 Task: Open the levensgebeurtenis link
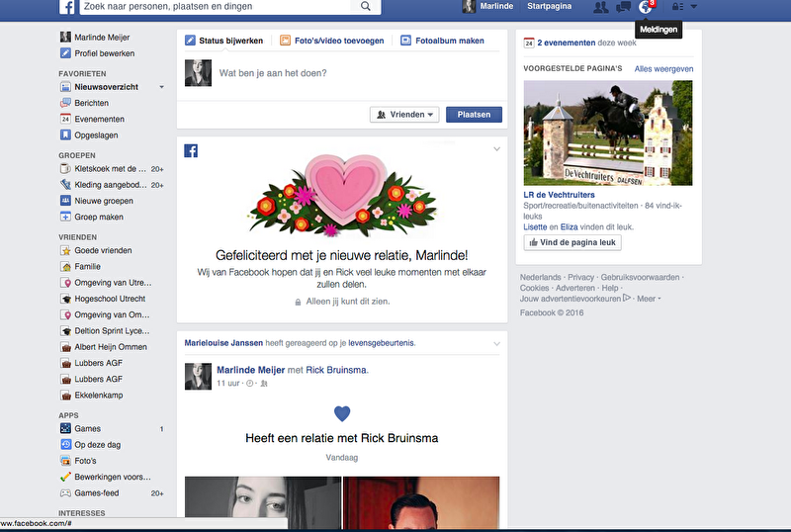pyautogui.click(x=382, y=343)
